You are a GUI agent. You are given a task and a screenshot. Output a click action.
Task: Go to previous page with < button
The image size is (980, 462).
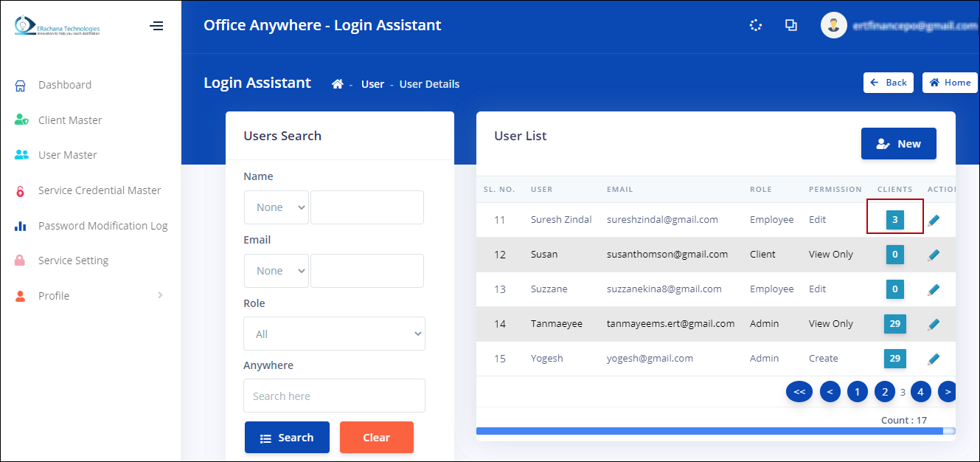[x=830, y=392]
